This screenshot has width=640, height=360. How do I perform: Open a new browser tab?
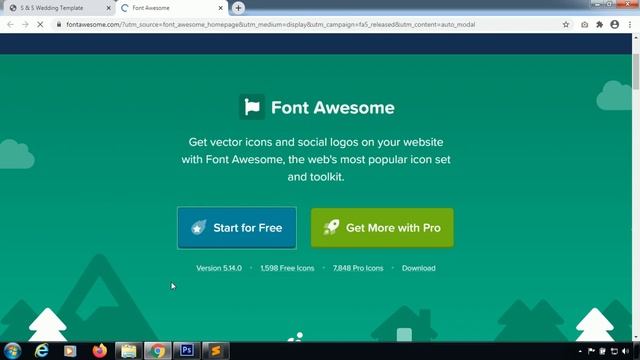238,8
